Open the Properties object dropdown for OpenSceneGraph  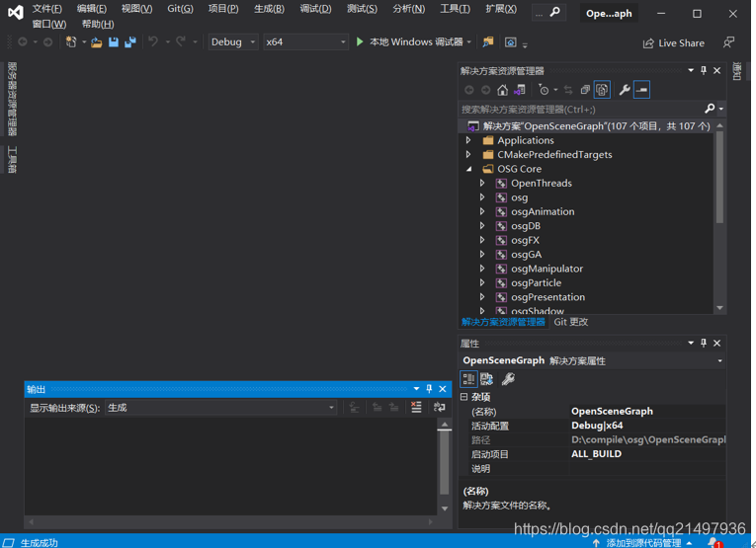(720, 360)
